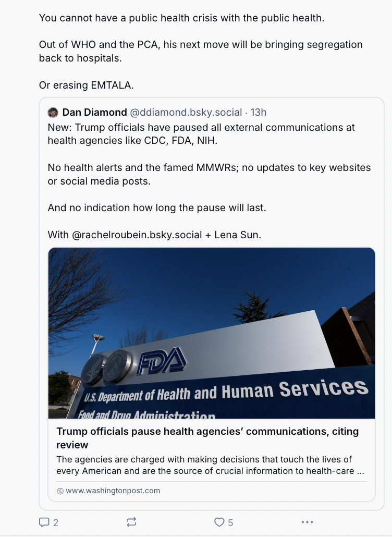The height and width of the screenshot is (537, 392).
Task: Click the 'Or erasing EMTALA.' post text
Action: tap(87, 85)
